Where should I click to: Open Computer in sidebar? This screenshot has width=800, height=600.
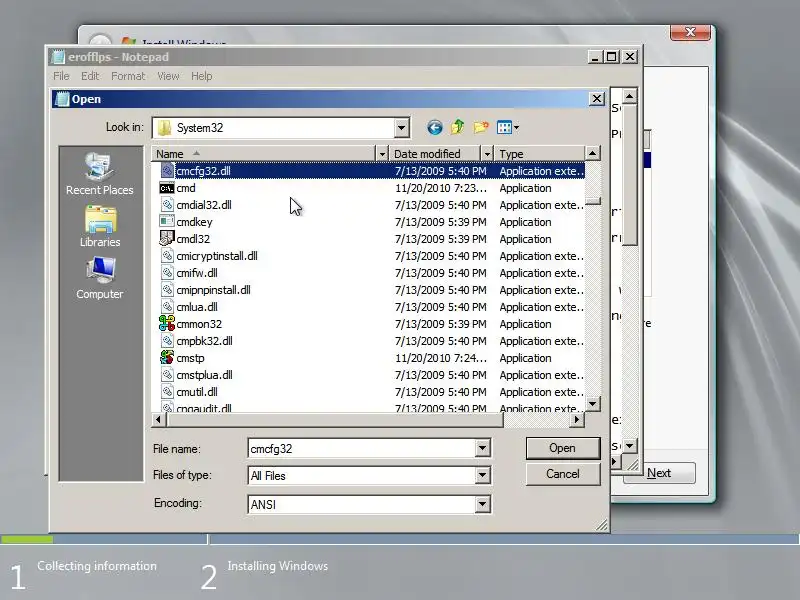(x=100, y=278)
